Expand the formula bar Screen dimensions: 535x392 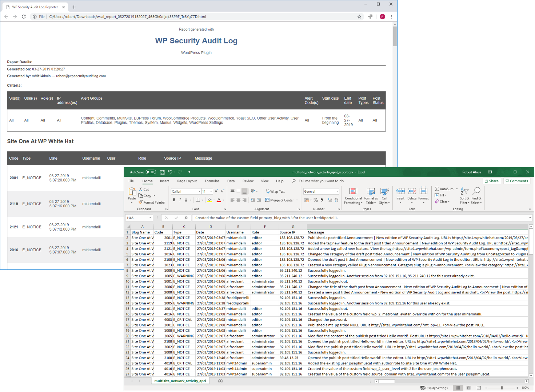coord(530,218)
